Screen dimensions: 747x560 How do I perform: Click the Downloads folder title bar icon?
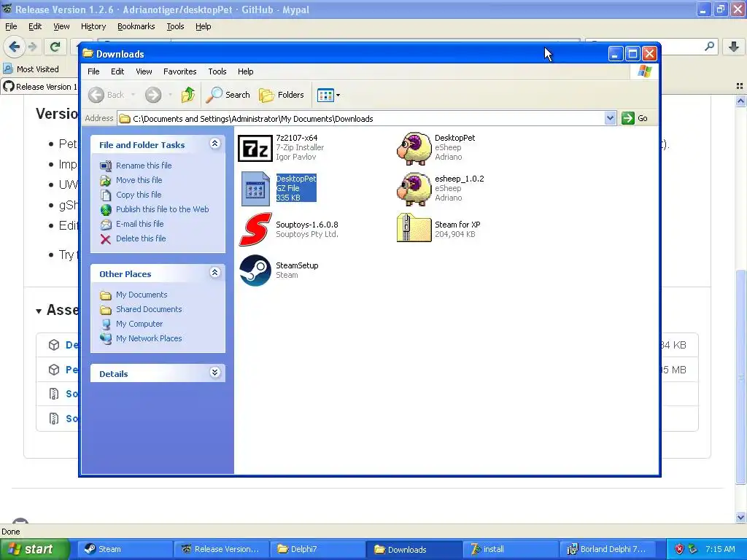coord(88,54)
